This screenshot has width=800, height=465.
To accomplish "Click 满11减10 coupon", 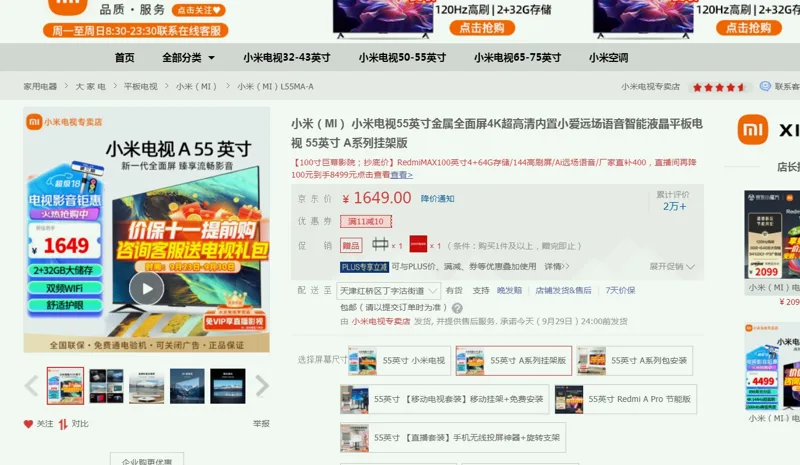I will click(x=366, y=221).
